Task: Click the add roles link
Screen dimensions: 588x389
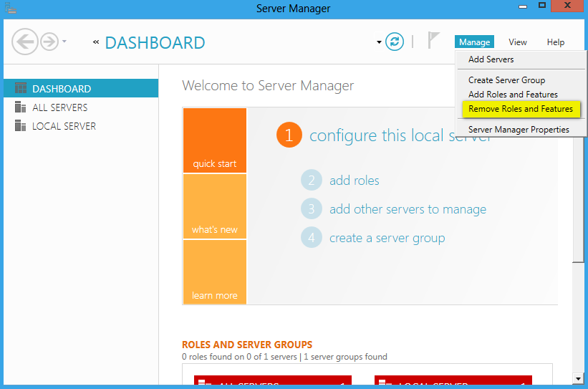Action: coord(355,181)
